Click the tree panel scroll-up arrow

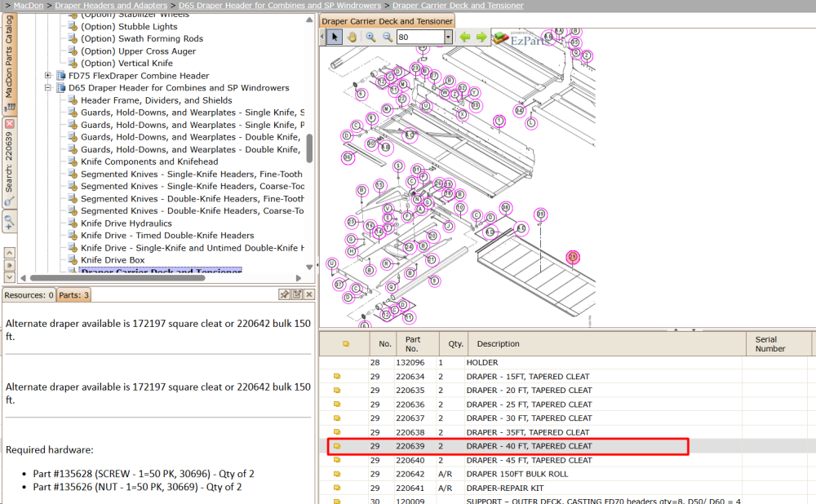tap(309, 20)
